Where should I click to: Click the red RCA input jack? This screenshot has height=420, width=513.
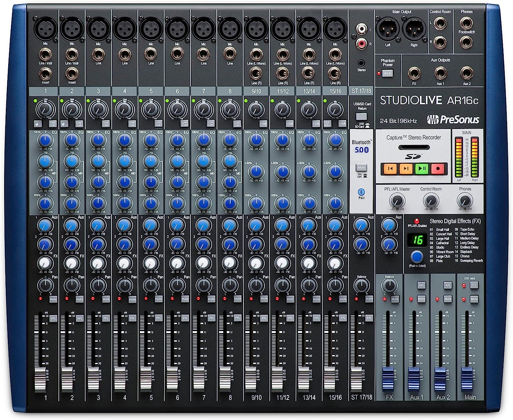click(x=361, y=43)
